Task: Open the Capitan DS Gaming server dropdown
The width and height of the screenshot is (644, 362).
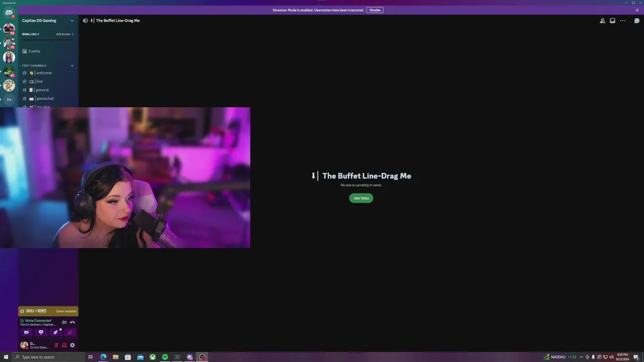Action: 48,21
